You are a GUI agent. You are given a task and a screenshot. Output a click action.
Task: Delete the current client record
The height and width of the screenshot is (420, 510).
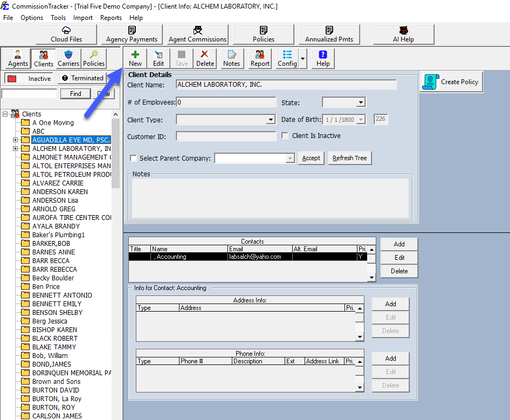tap(205, 58)
